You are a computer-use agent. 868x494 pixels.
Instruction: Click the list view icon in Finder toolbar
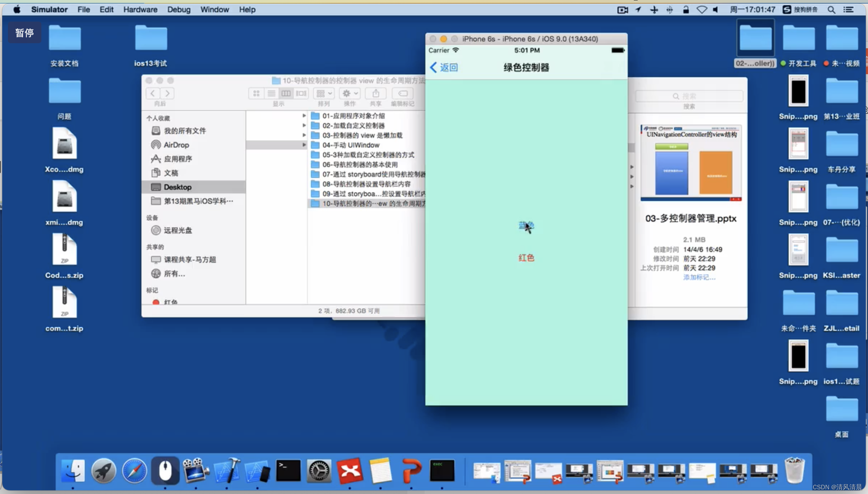click(x=271, y=93)
